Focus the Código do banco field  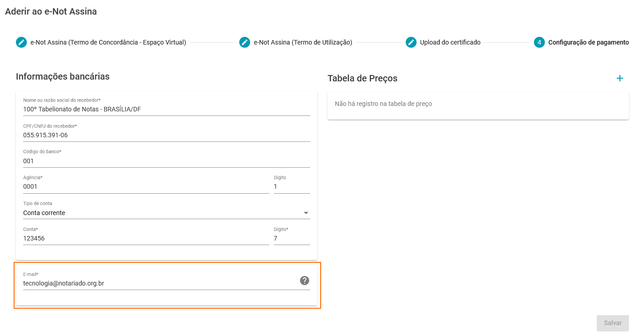click(x=166, y=161)
